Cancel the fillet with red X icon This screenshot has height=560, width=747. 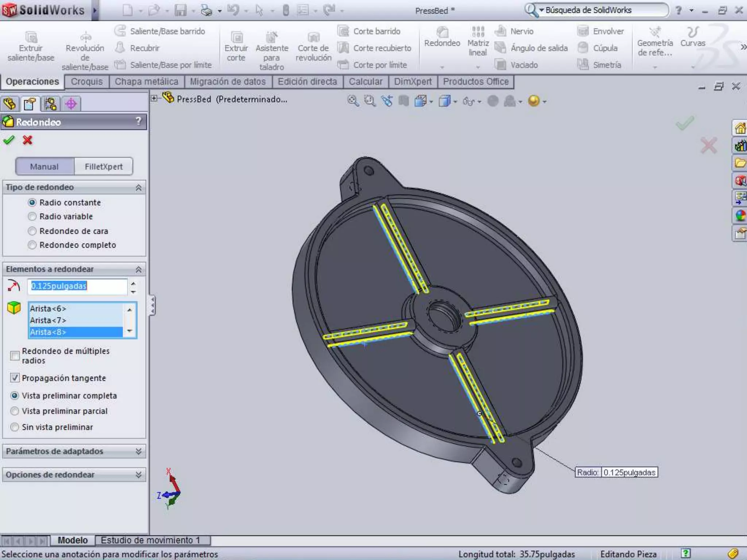tap(27, 140)
